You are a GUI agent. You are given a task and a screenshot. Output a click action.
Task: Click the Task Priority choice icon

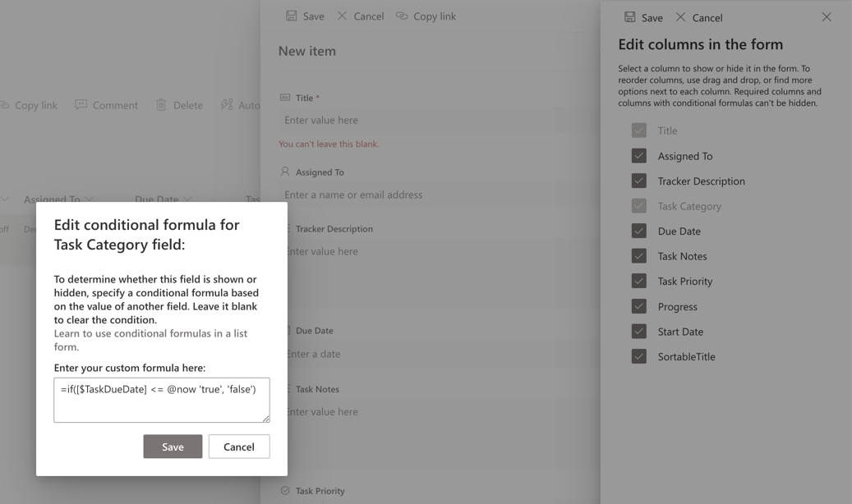click(285, 490)
